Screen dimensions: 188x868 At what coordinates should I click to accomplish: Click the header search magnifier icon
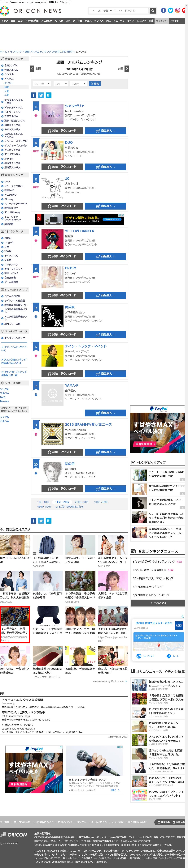153,11
